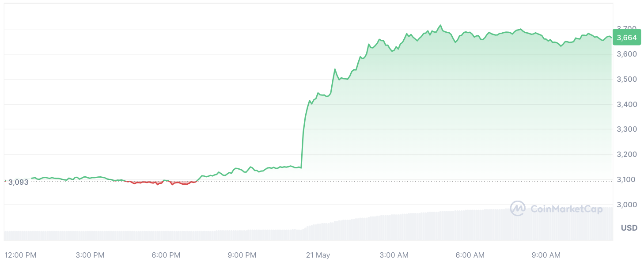The width and height of the screenshot is (644, 266).
Task: Select the 6:00 PM time axis label
Action: pyautogui.click(x=166, y=255)
